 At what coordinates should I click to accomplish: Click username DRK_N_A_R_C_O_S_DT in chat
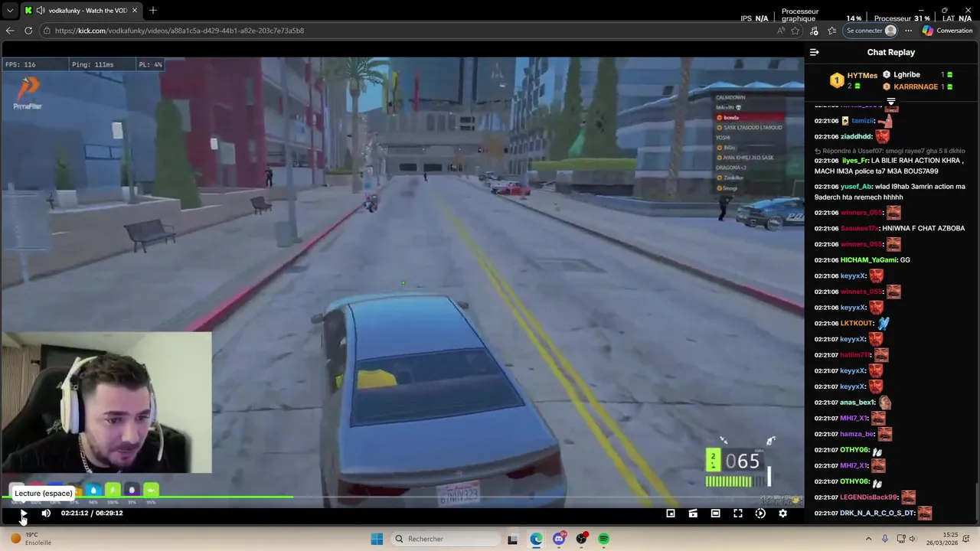tap(877, 514)
